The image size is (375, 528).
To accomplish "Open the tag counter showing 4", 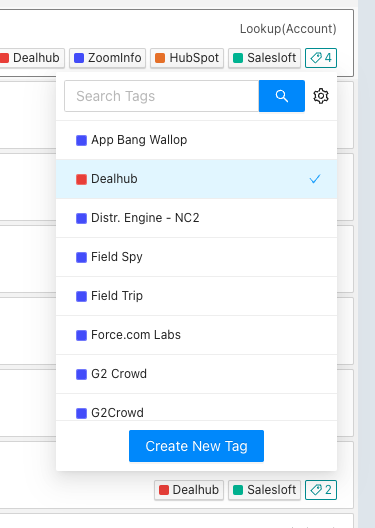I will click(x=321, y=58).
